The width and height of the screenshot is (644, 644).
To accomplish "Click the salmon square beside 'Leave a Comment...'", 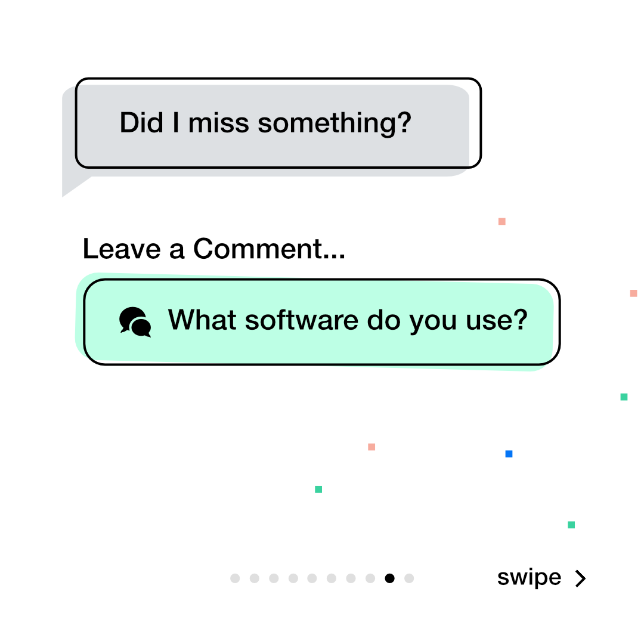I will [x=502, y=222].
